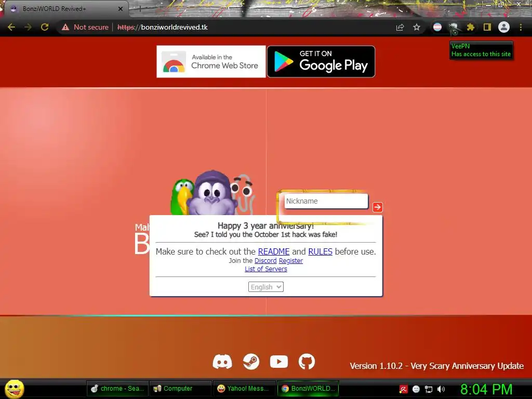
Task: Click into the Nickname field
Action: click(326, 201)
